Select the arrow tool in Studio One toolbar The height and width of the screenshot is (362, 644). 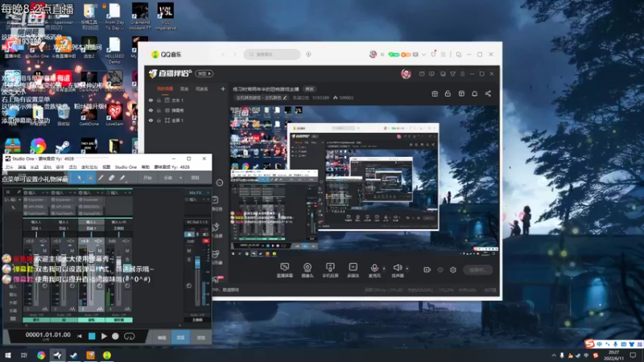pos(79,178)
